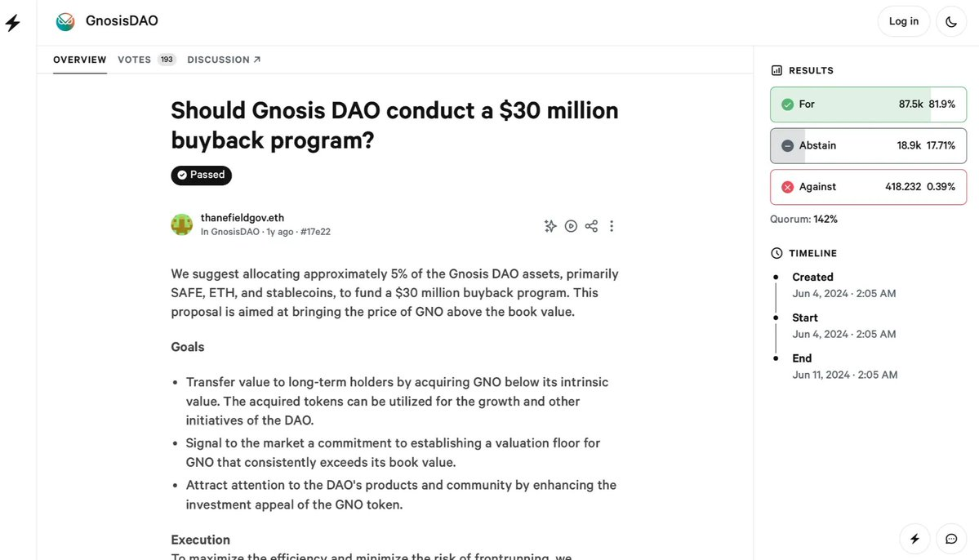The height and width of the screenshot is (560, 979).
Task: Click the AI summary sparkle icon
Action: tap(550, 226)
